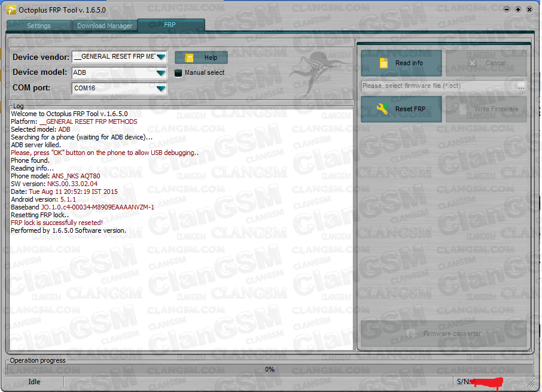Click the firmware file path field
The height and width of the screenshot is (392, 542).
(439, 86)
